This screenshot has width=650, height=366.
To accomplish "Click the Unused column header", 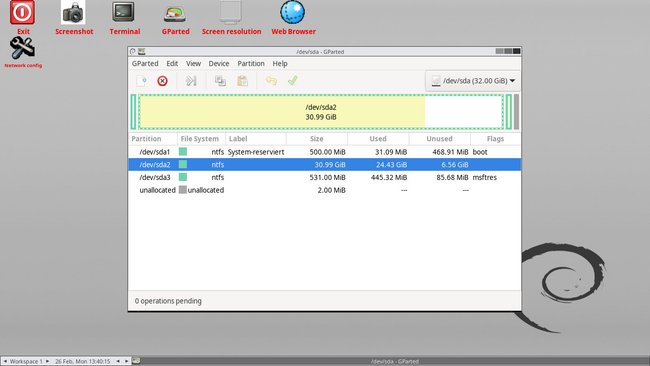I will coord(439,139).
